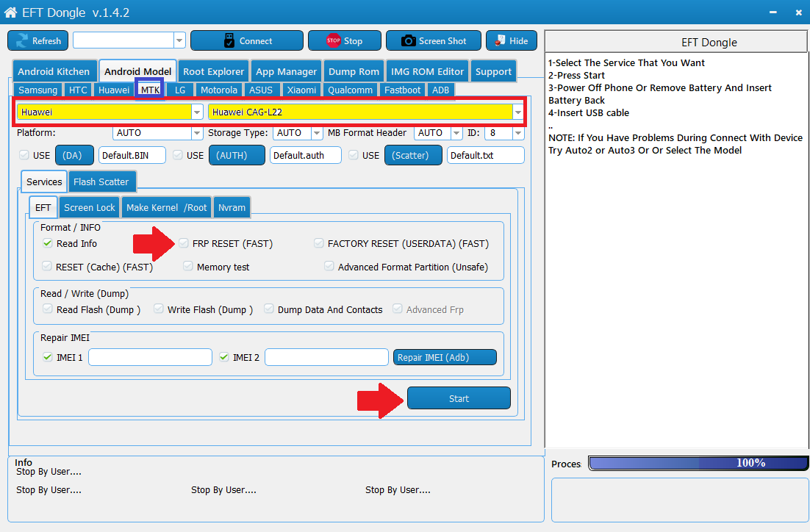Image resolution: width=810 pixels, height=532 pixels.
Task: Open the Make Kernel /Root tab
Action: [166, 208]
